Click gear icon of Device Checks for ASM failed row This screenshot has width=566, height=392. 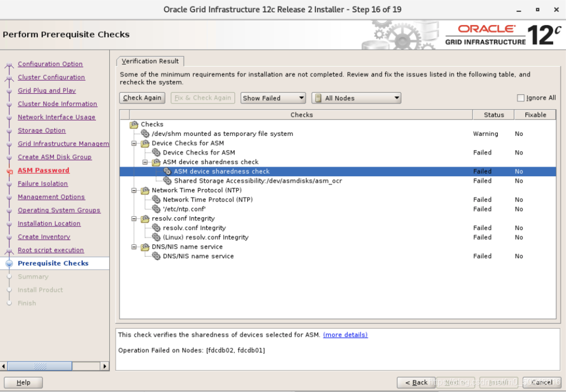pyautogui.click(x=156, y=152)
